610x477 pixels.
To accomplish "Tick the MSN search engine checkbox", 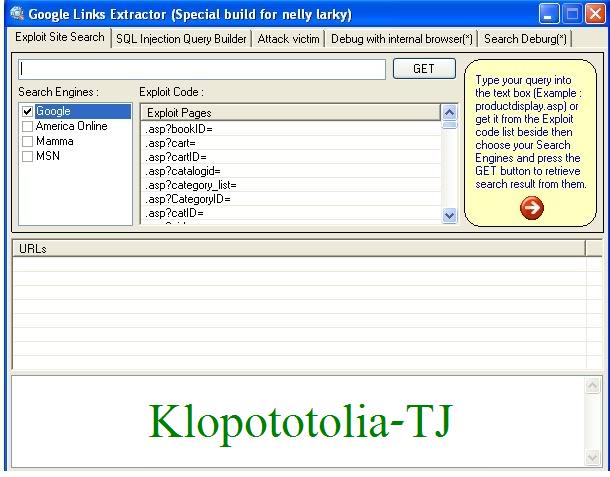I will point(27,156).
